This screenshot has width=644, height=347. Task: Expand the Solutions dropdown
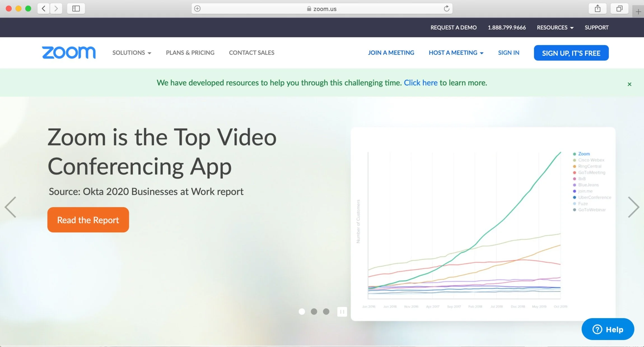(x=132, y=53)
